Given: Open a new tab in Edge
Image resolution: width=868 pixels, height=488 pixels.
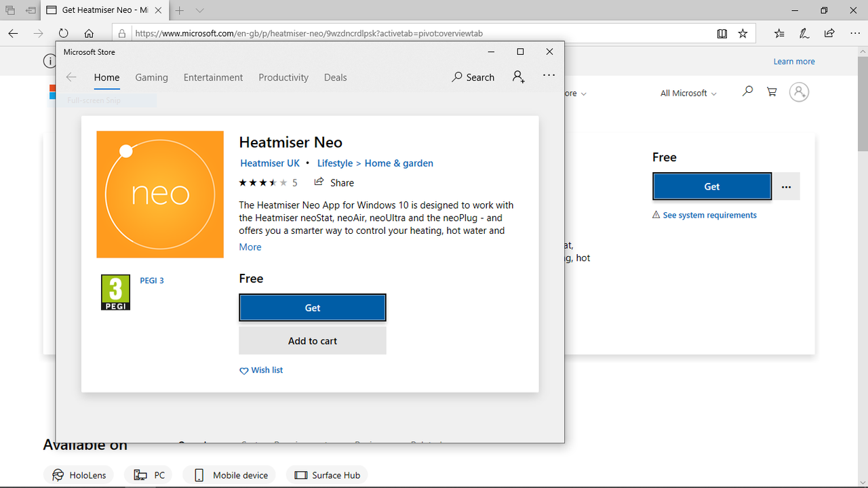Looking at the screenshot, I should click(180, 10).
